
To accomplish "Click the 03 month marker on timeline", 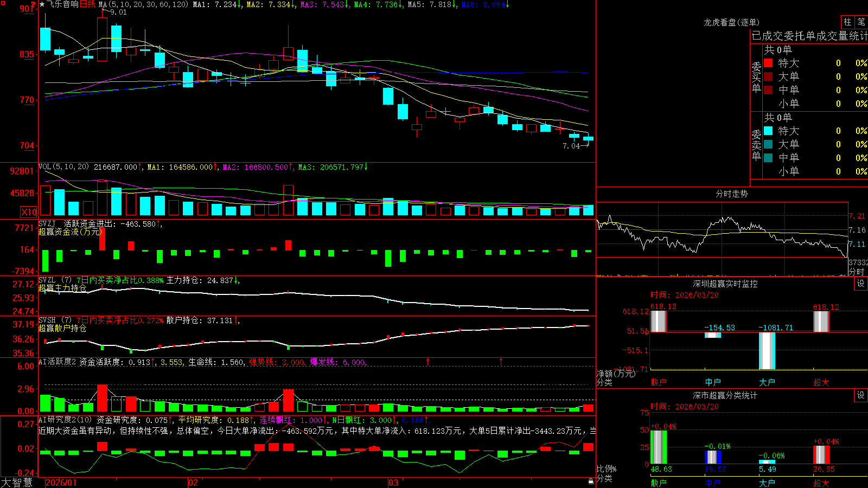I will [393, 483].
